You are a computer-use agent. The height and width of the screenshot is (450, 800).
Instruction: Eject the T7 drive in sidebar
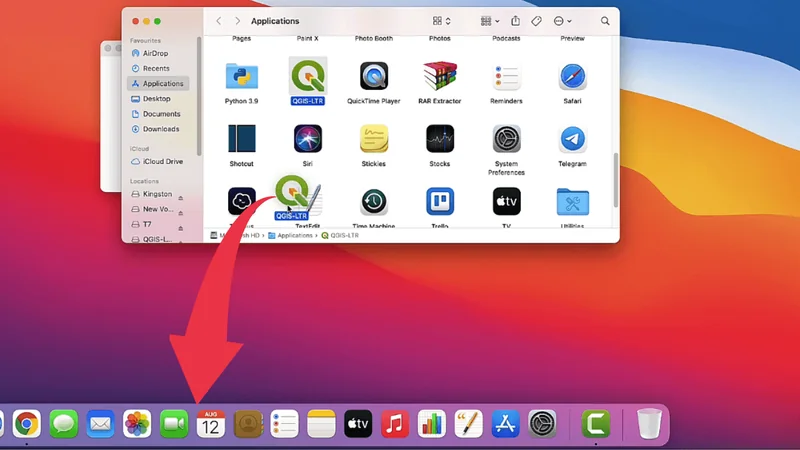(x=181, y=225)
